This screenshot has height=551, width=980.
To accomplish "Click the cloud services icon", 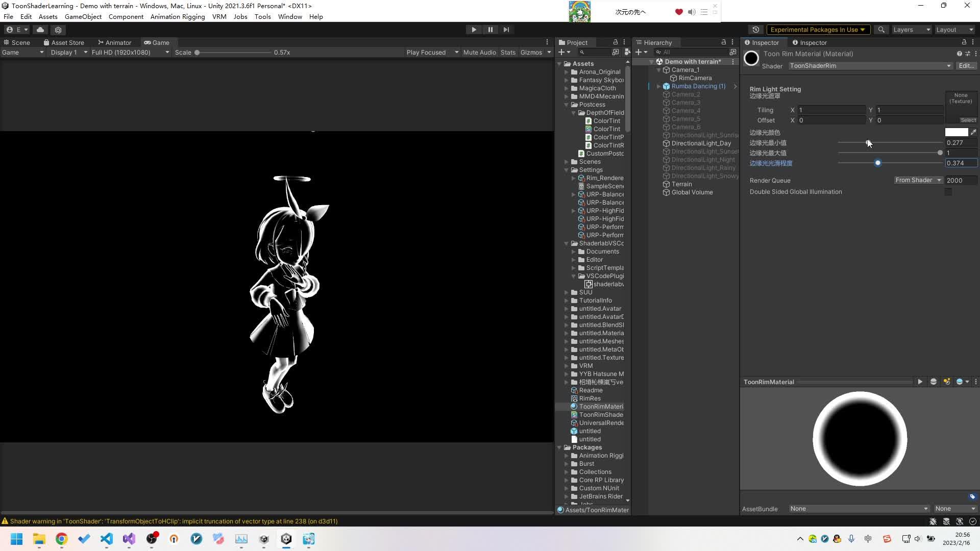I will [x=40, y=30].
